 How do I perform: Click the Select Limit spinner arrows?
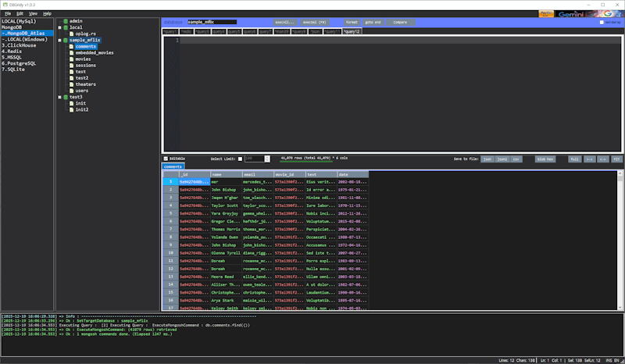click(267, 159)
